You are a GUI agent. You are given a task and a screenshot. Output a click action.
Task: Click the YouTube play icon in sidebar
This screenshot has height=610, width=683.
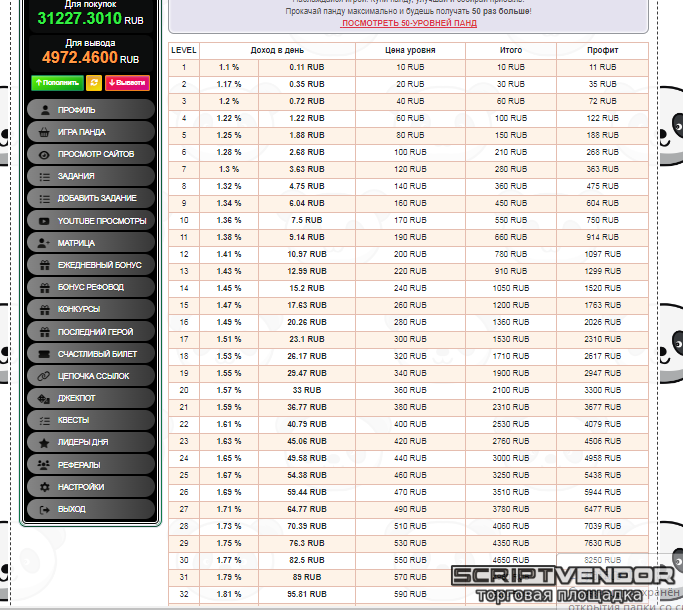(44, 221)
